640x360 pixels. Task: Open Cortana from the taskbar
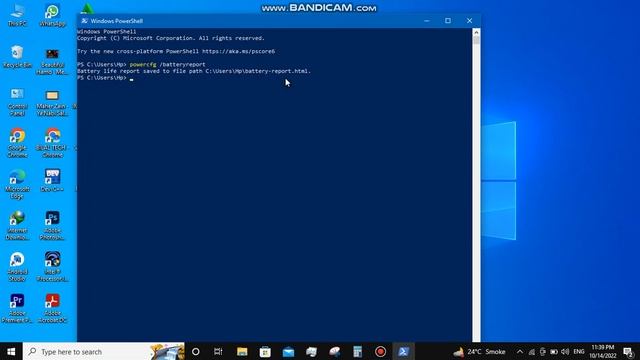pos(196,351)
